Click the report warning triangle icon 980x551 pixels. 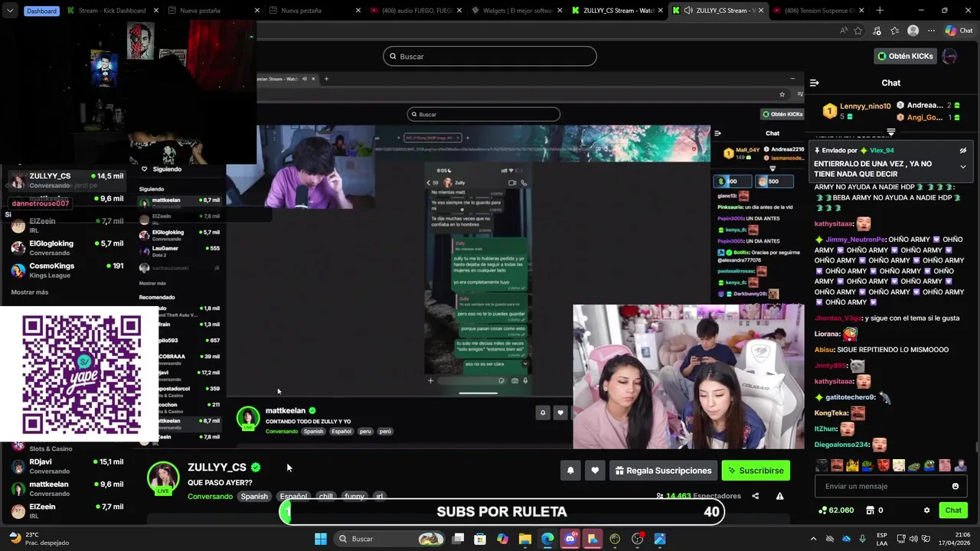[x=779, y=496]
